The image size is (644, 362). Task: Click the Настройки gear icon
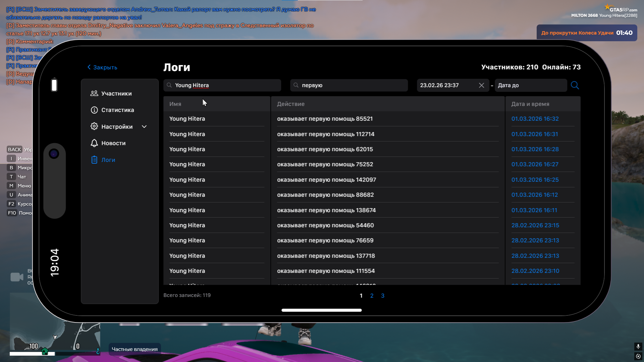click(x=94, y=126)
